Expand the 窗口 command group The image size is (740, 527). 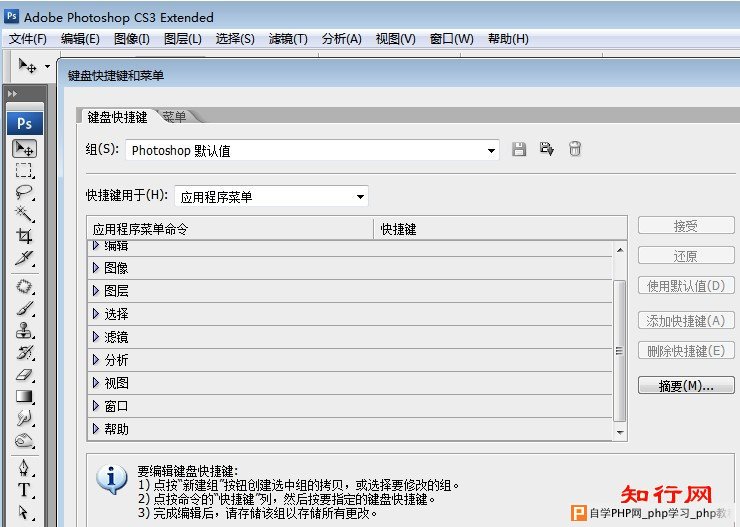click(96, 406)
